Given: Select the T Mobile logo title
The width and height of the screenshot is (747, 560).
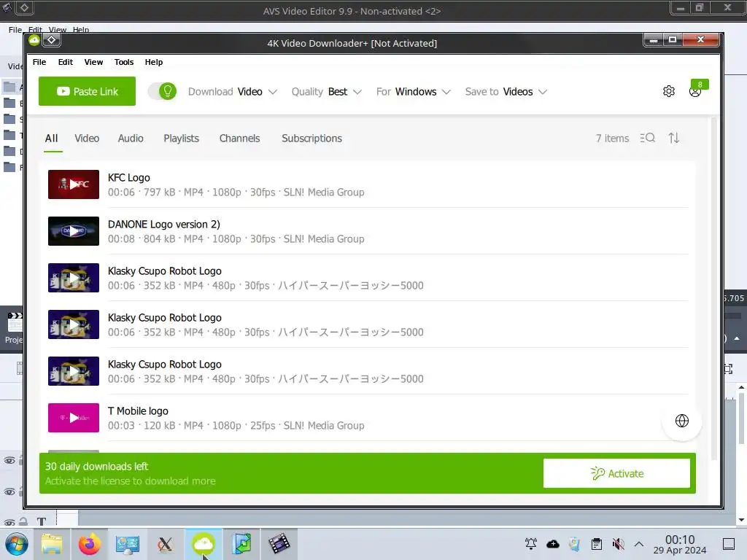Looking at the screenshot, I should click(138, 411).
